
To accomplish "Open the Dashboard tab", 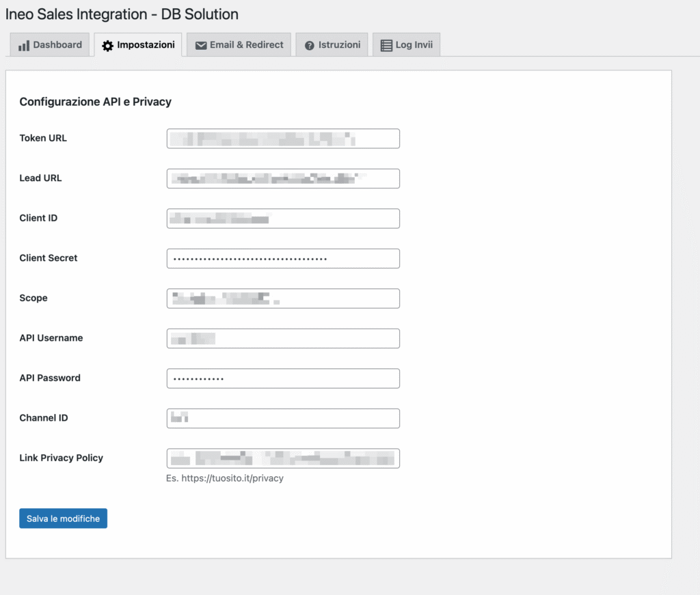I will pyautogui.click(x=49, y=44).
